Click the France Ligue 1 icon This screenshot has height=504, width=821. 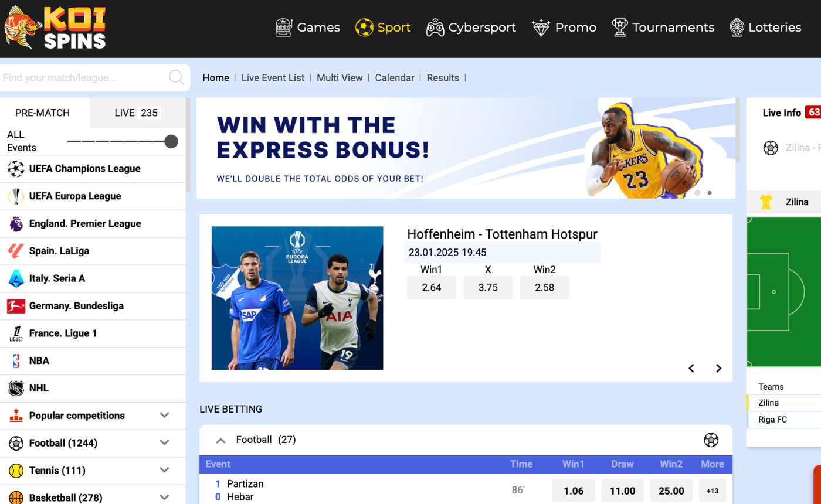pos(16,333)
